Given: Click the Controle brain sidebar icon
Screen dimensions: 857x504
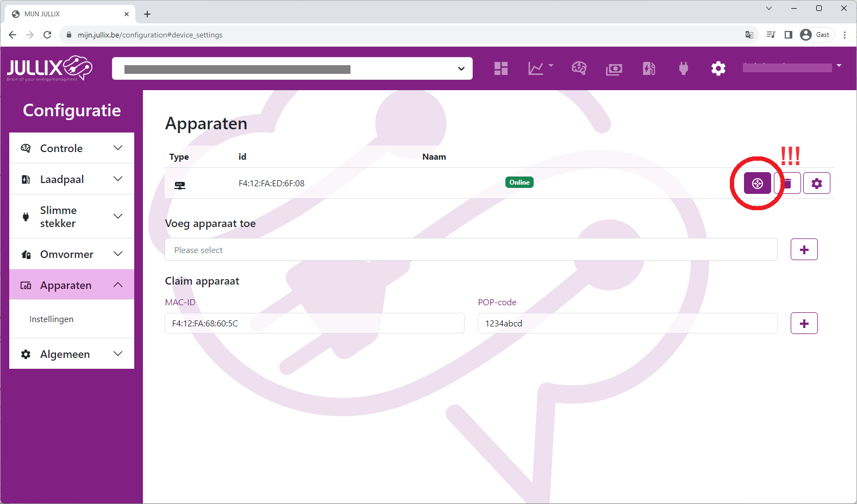Looking at the screenshot, I should [26, 148].
